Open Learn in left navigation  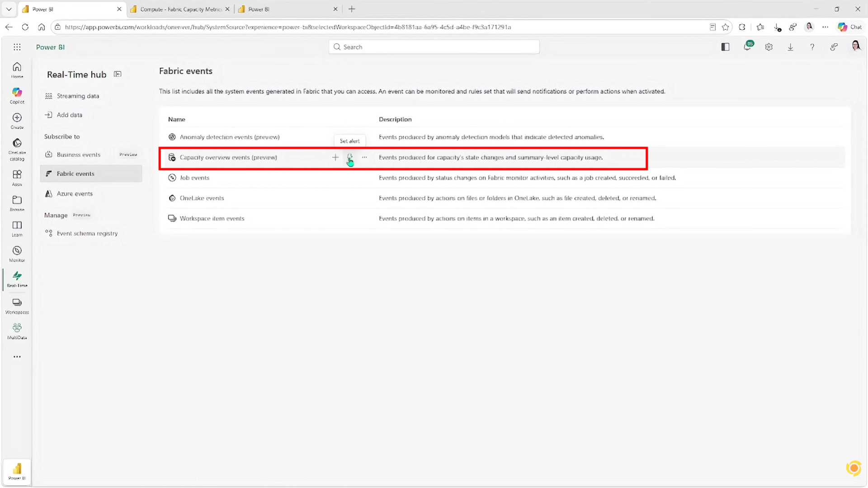pos(17,228)
